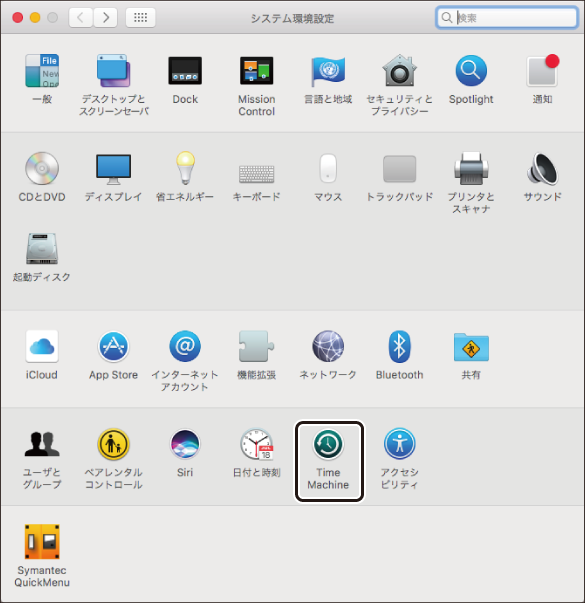Open the Siri preferences
The height and width of the screenshot is (603, 585).
[x=185, y=444]
